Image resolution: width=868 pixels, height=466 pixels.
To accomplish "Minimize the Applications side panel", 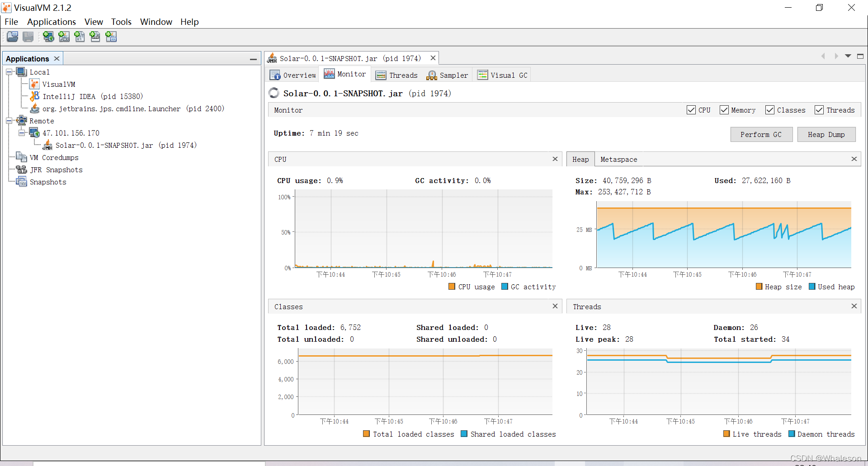I will point(253,59).
